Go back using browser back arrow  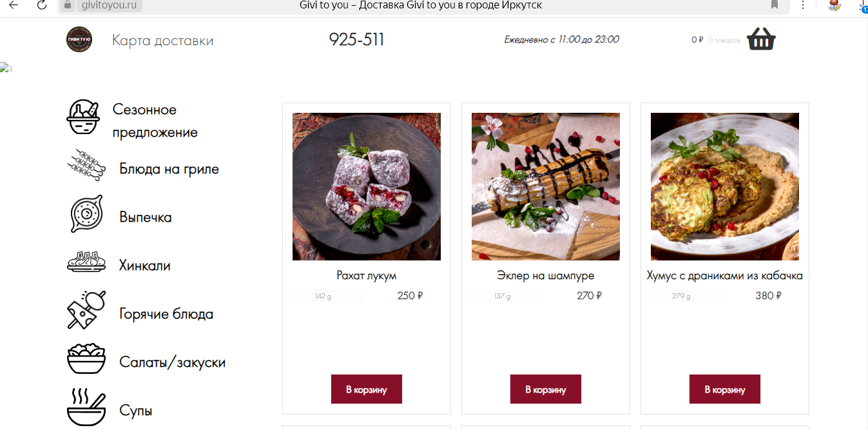[x=13, y=5]
